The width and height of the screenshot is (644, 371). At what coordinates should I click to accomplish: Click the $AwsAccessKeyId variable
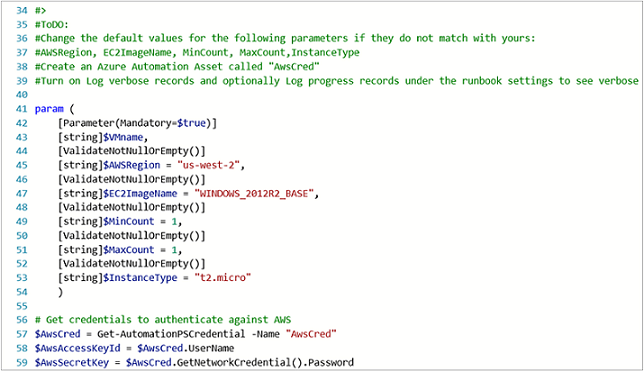coord(78,348)
